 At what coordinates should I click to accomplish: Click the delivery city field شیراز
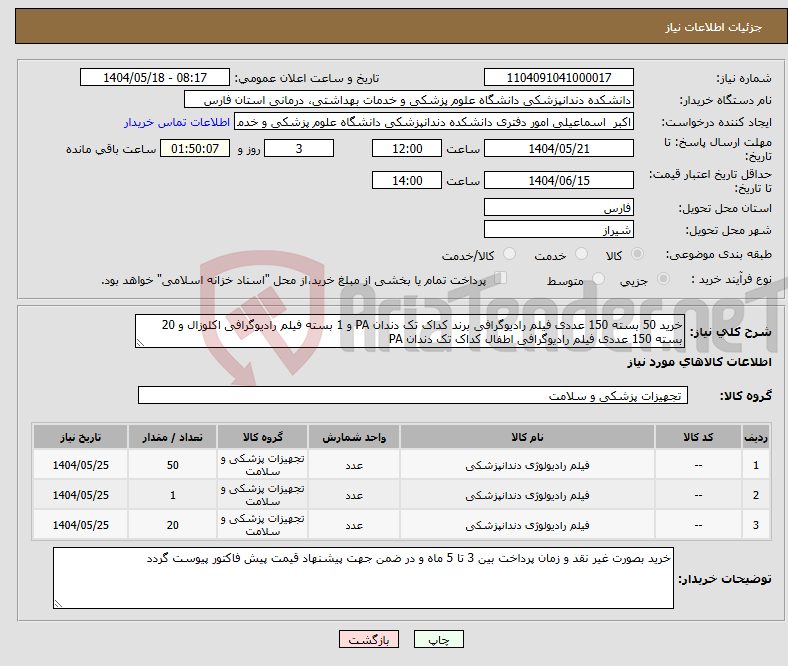click(x=559, y=229)
